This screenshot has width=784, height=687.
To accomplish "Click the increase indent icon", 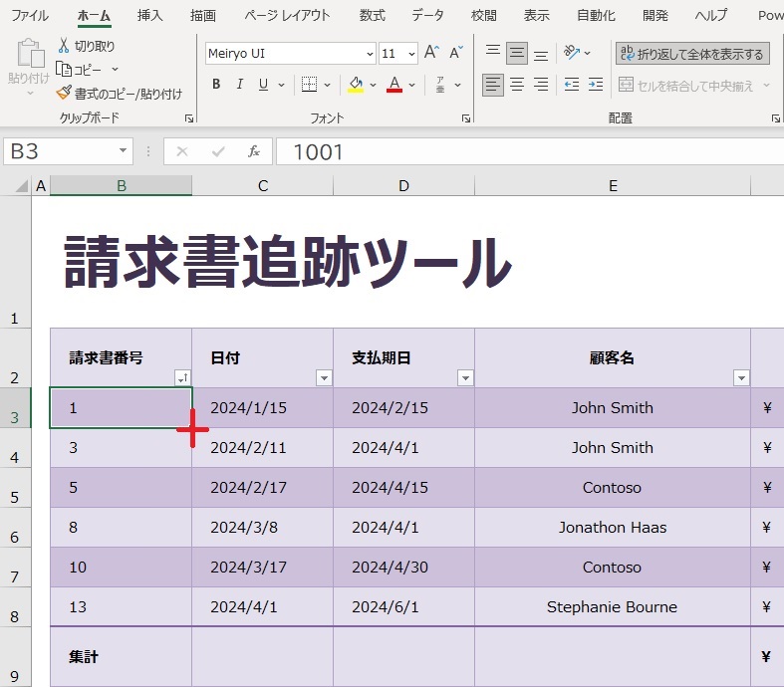I will click(x=596, y=85).
